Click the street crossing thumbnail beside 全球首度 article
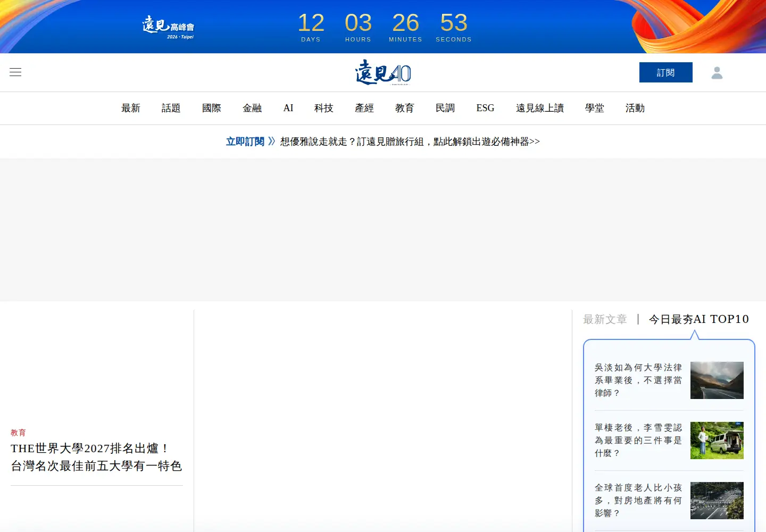This screenshot has height=532, width=766. click(x=717, y=501)
